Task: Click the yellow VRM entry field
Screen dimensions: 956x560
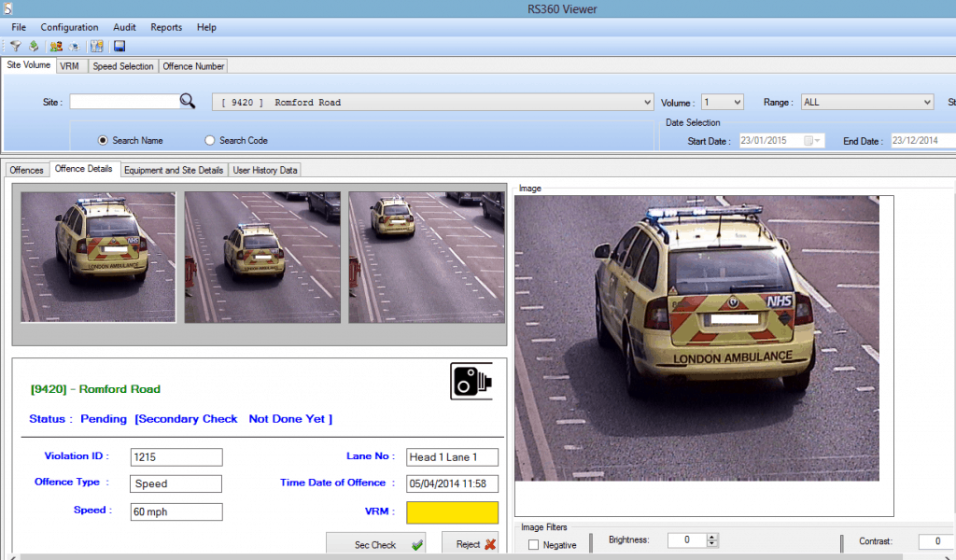Action: [453, 512]
